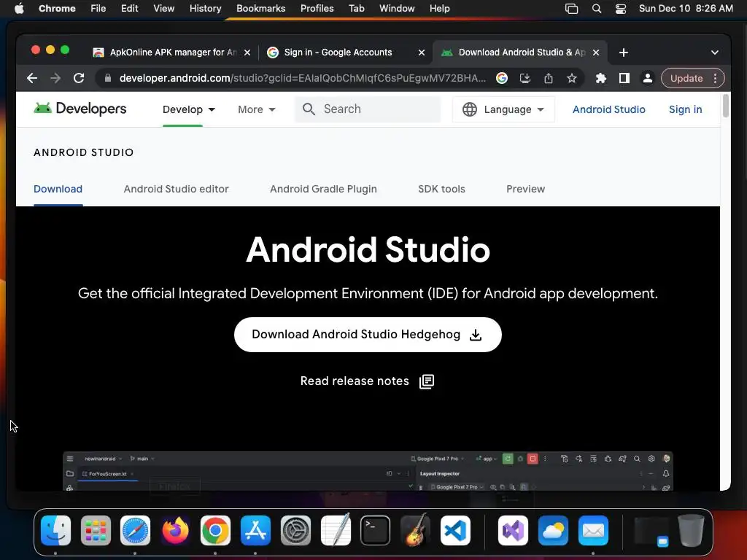Screen dimensions: 747x560
Task: Open System Settings from the Dock
Action: tap(295, 531)
